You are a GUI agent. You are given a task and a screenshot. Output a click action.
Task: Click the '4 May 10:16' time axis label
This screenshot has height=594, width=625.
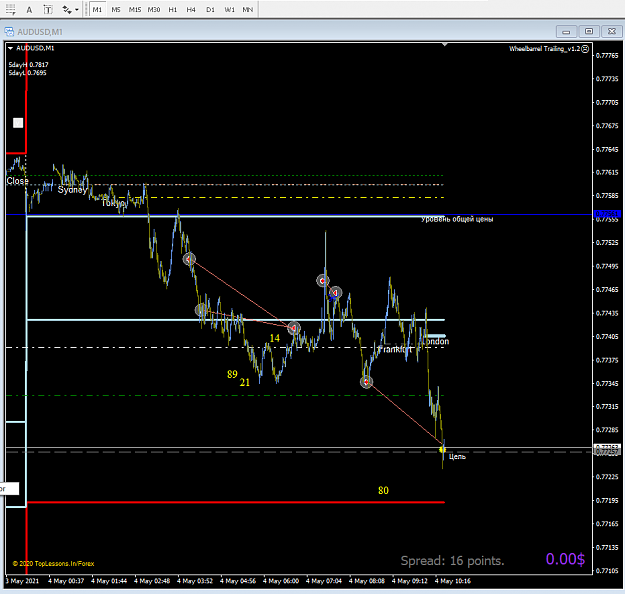click(453, 581)
